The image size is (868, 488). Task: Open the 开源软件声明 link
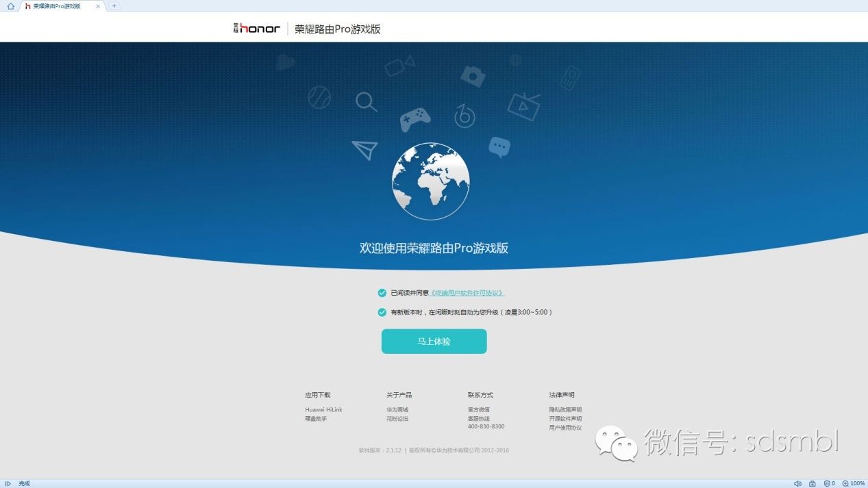tap(565, 418)
